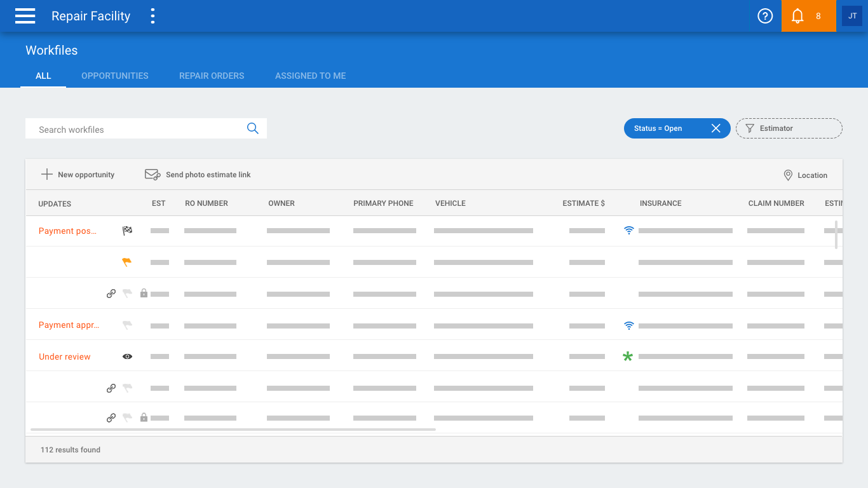Switch to the OPPORTUNITIES tab

tap(115, 76)
